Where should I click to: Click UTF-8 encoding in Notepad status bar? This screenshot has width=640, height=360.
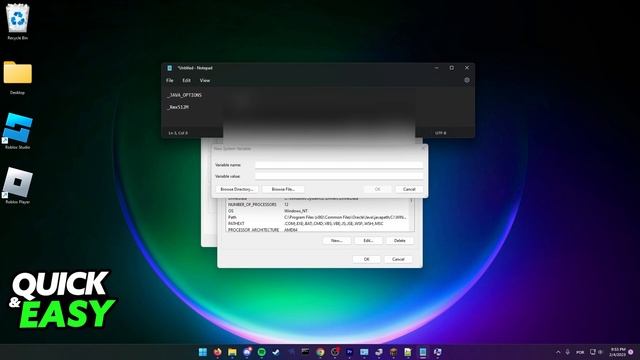point(440,133)
